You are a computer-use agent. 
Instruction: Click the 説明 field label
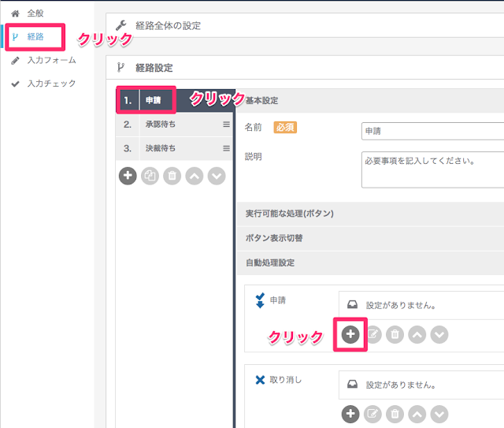[x=254, y=157]
